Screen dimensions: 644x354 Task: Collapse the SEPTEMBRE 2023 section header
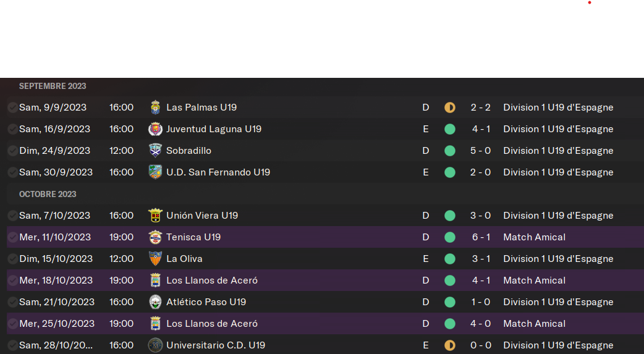[53, 86]
